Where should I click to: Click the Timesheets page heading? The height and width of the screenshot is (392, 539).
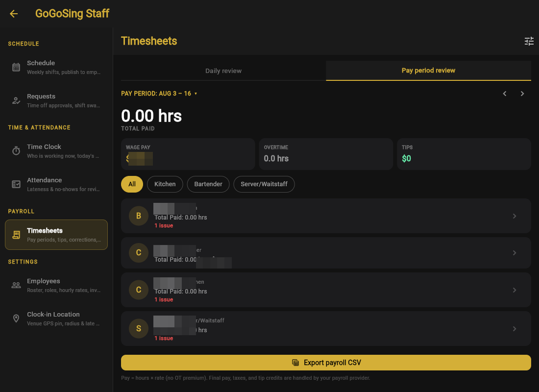click(x=149, y=41)
